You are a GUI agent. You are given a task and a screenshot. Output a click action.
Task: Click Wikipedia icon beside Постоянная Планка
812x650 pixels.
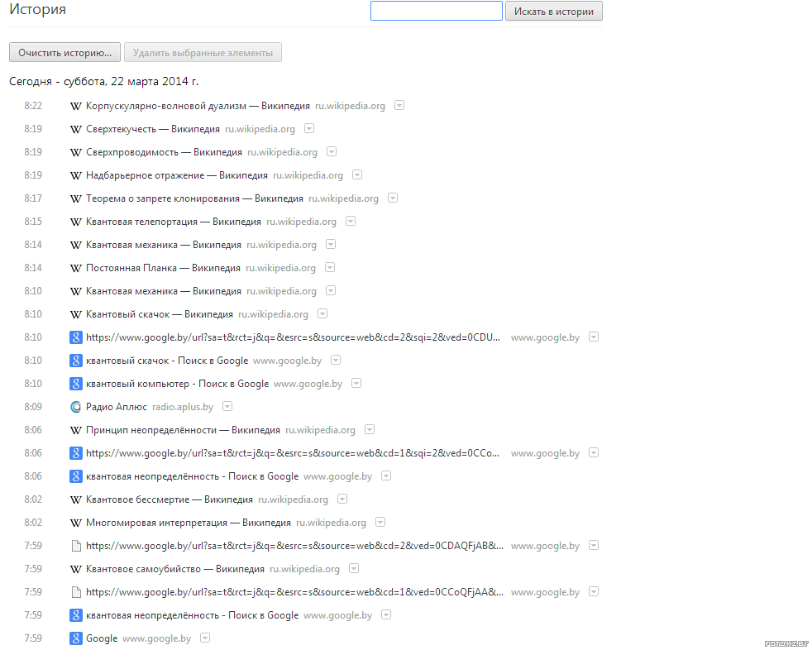point(75,268)
